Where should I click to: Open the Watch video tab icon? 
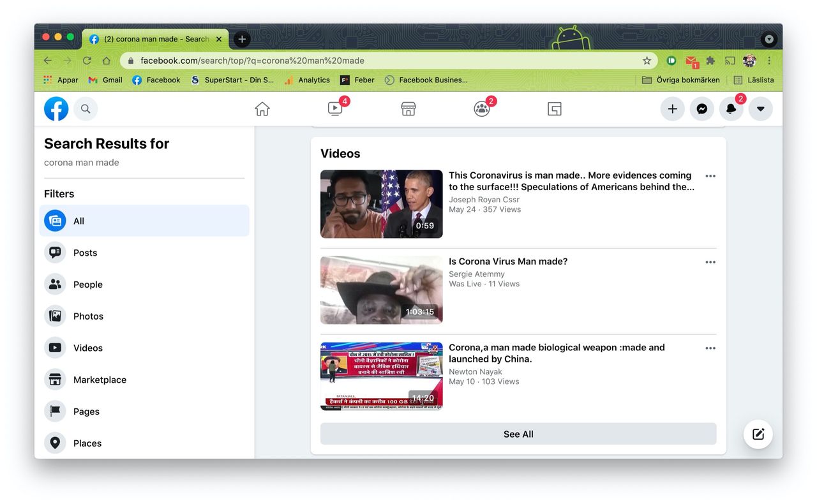tap(335, 109)
